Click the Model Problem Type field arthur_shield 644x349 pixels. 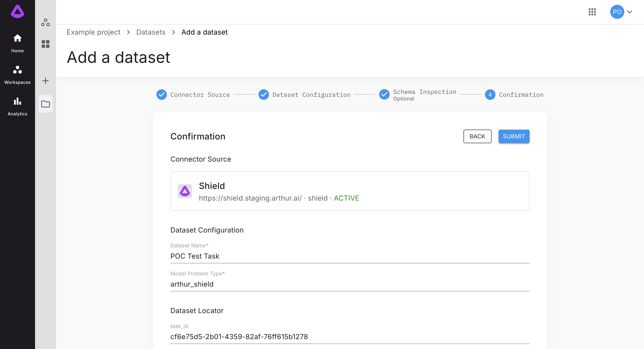(350, 284)
